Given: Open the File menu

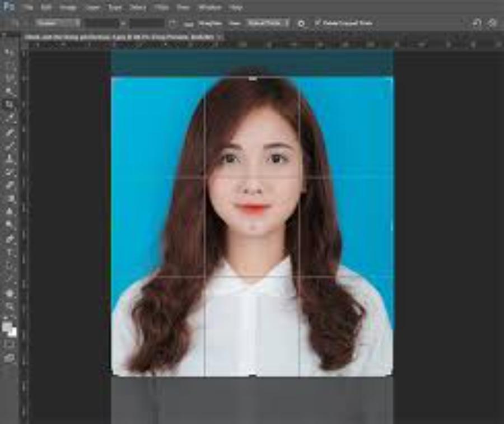Looking at the screenshot, I should [x=29, y=7].
